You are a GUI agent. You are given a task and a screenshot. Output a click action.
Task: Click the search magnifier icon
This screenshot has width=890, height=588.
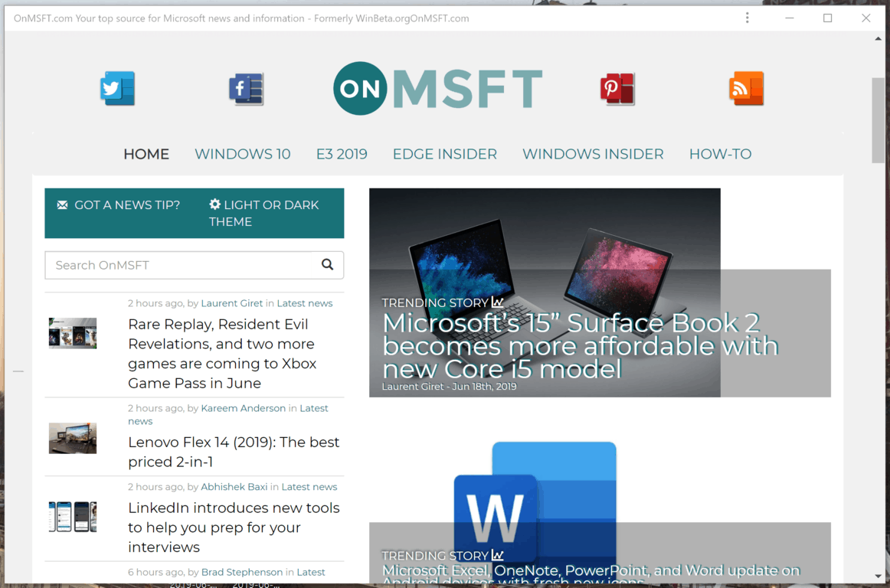(328, 264)
